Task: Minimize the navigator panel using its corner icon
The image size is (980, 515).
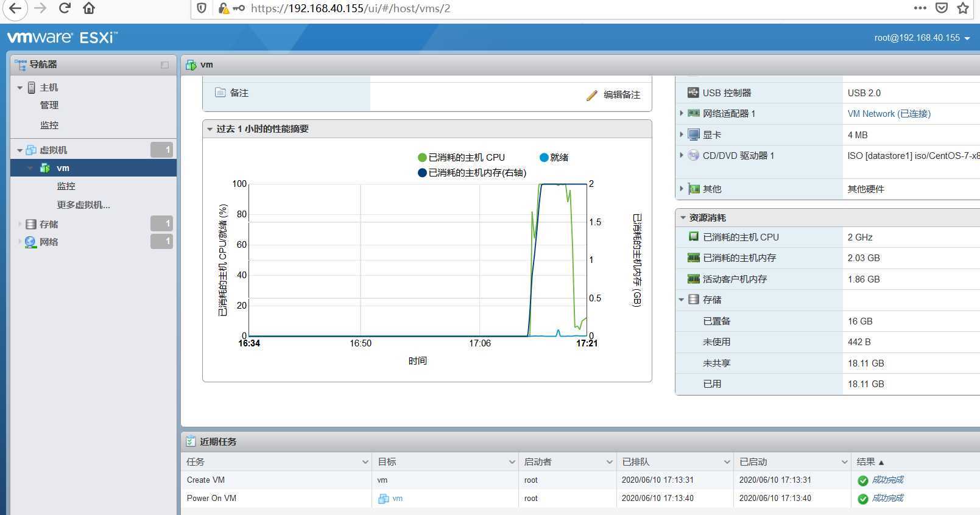Action: coord(164,65)
